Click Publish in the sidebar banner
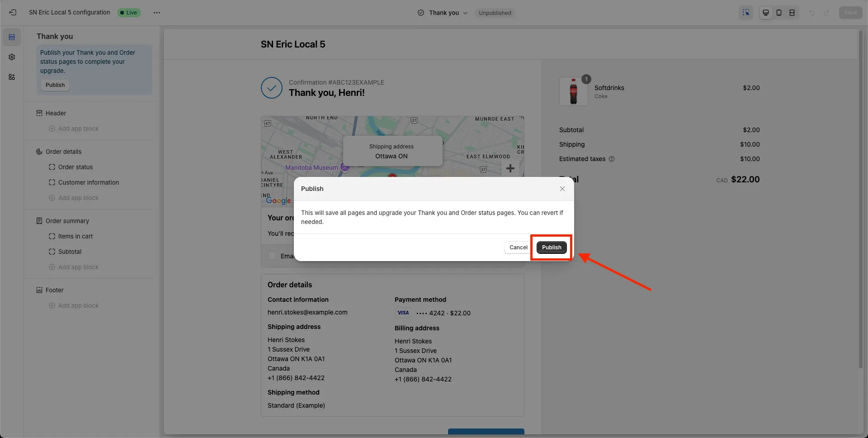 click(55, 85)
